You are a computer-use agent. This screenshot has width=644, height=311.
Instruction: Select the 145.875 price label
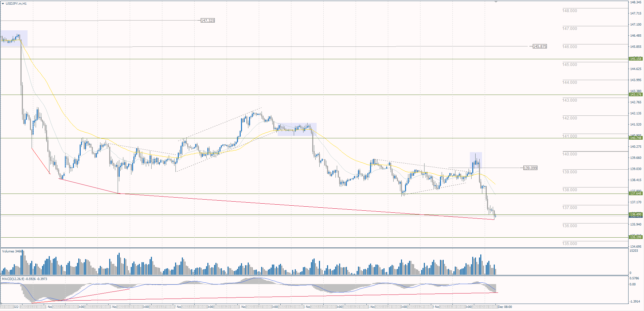click(539, 46)
